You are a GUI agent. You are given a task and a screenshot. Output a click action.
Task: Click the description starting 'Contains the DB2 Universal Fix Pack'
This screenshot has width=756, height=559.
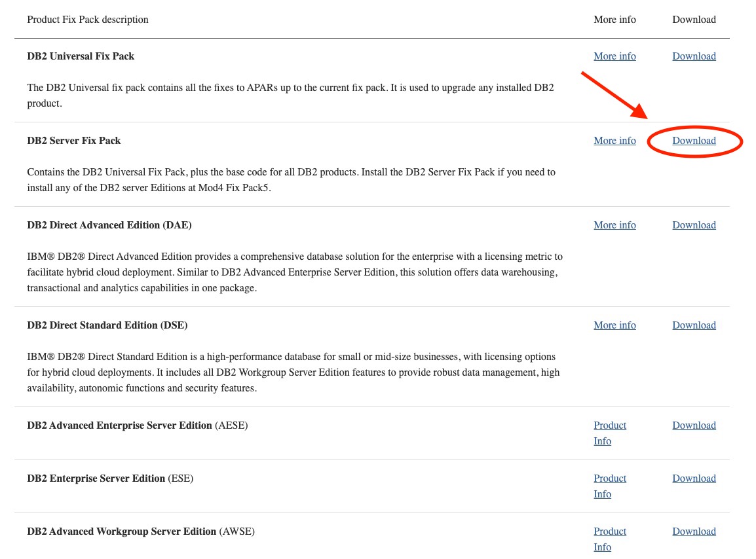click(292, 180)
